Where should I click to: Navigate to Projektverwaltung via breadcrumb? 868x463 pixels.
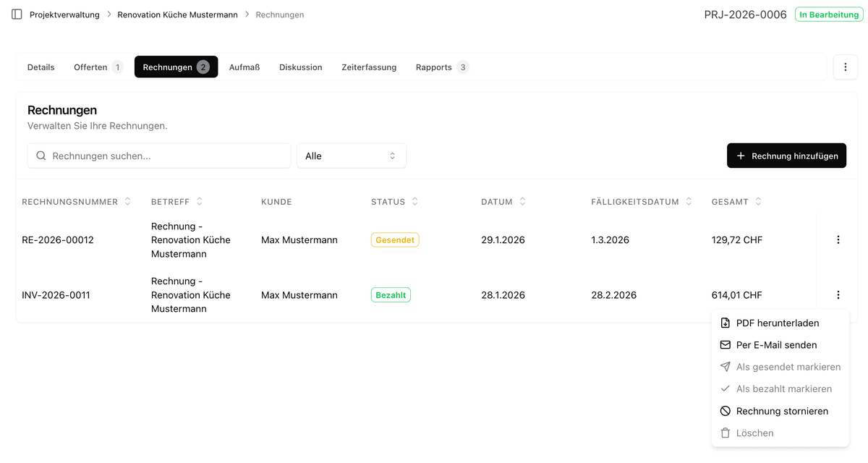click(x=66, y=14)
